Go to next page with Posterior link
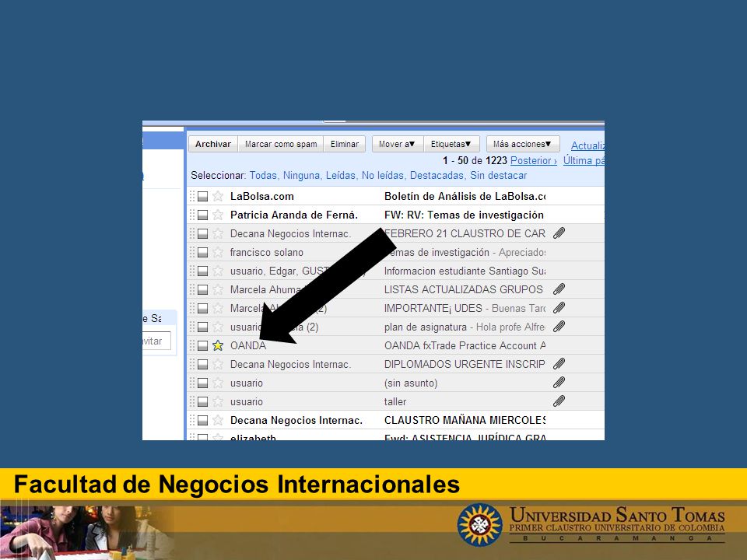This screenshot has height=560, width=747. coord(534,160)
